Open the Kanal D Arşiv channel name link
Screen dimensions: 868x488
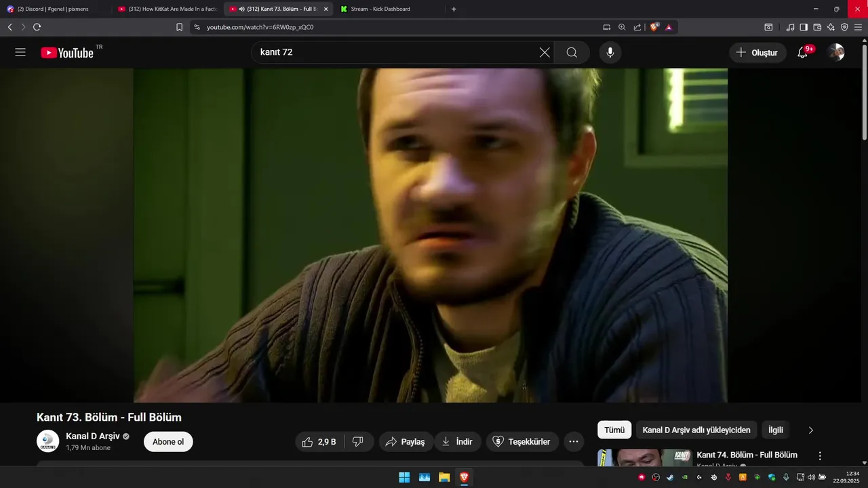93,436
